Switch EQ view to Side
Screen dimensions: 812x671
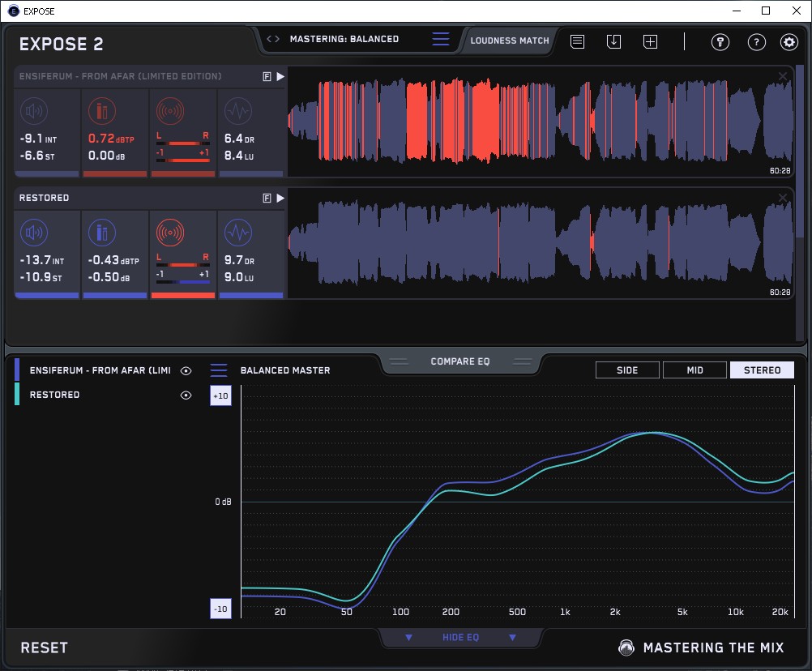pyautogui.click(x=627, y=370)
